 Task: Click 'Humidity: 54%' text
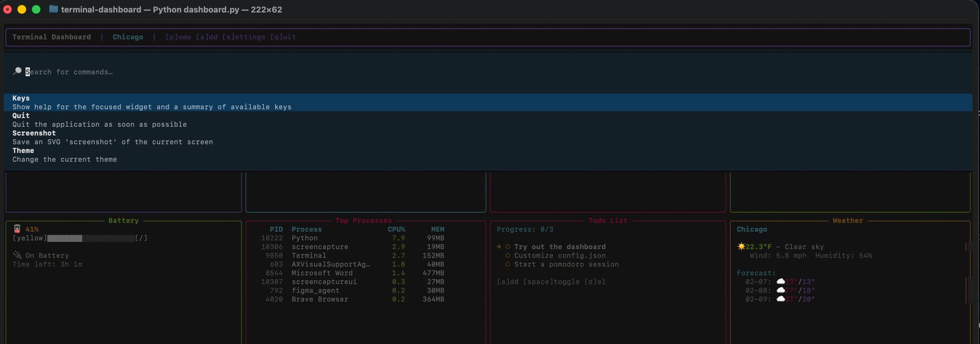click(844, 256)
